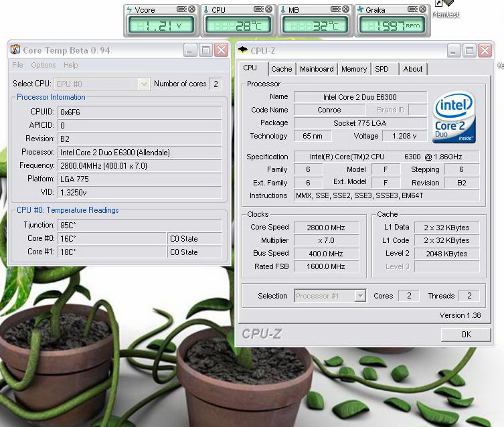
Task: Click the thermometer icon on the CPU widget
Action: tap(206, 9)
